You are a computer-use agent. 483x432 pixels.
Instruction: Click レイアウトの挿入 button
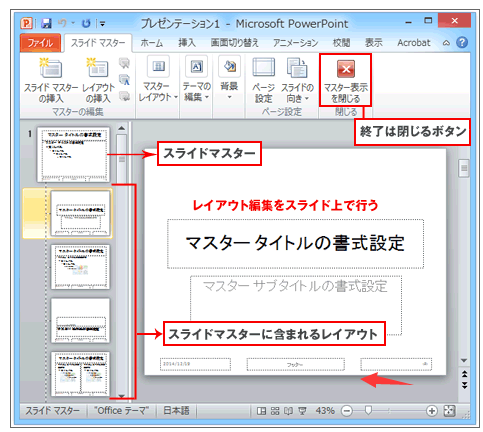pos(98,80)
